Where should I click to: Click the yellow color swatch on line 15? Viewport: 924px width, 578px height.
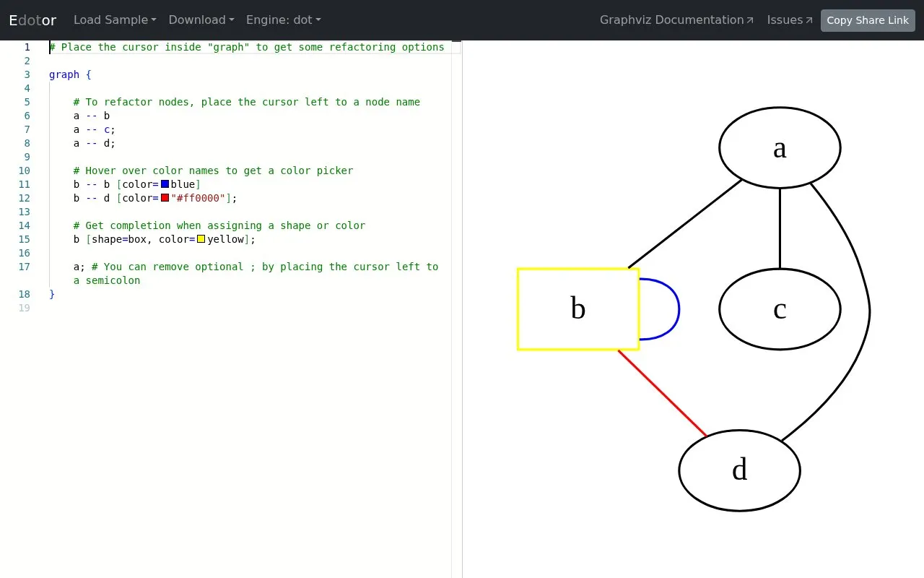[201, 239]
